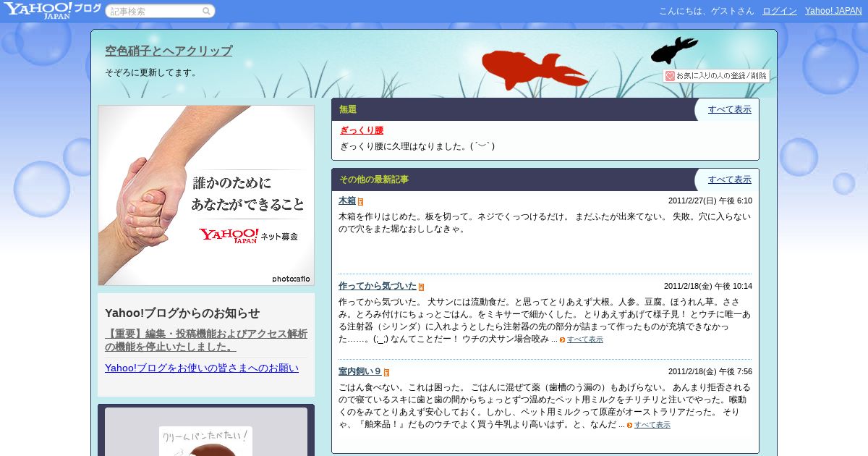This screenshot has width=868, height=456.
Task: Go to Yahoo! JAPAN link in header
Action: (x=833, y=11)
